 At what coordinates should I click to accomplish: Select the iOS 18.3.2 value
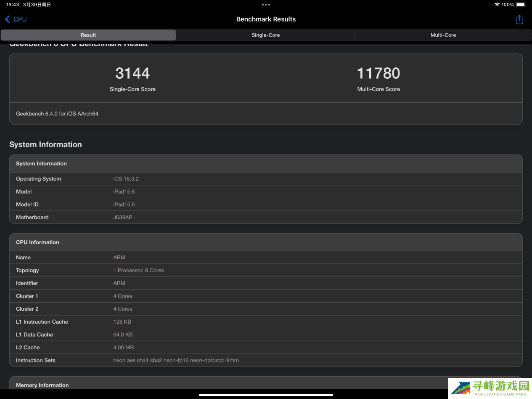point(126,179)
